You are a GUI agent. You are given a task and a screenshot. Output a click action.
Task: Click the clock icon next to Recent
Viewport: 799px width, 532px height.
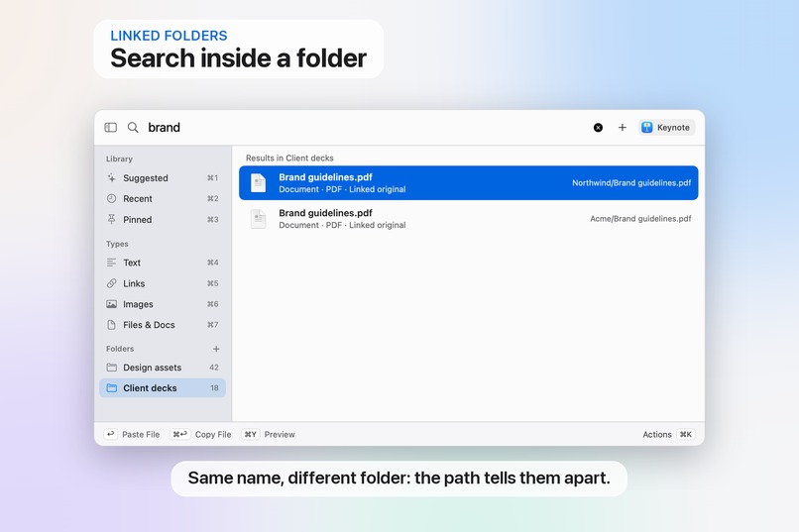point(112,198)
